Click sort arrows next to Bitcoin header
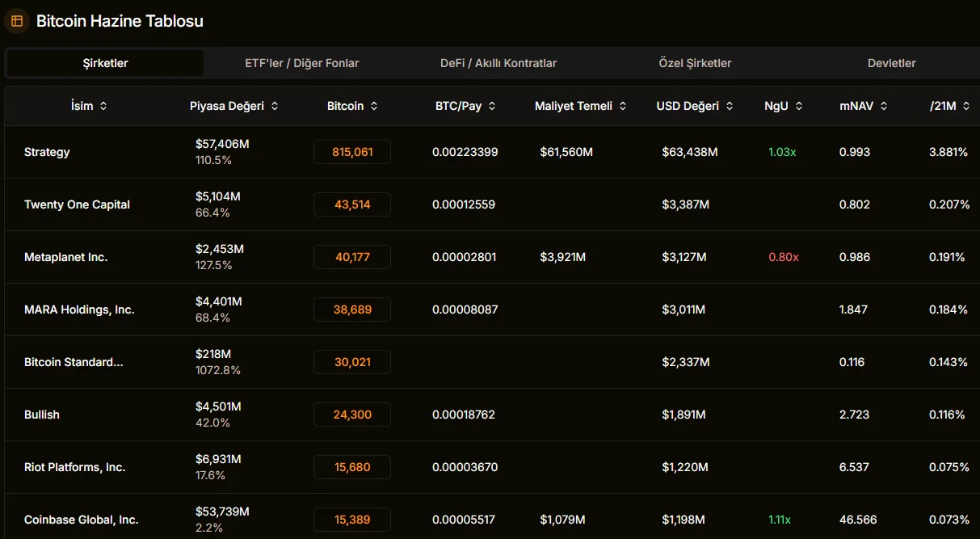Viewport: 980px width, 539px height. click(x=373, y=106)
